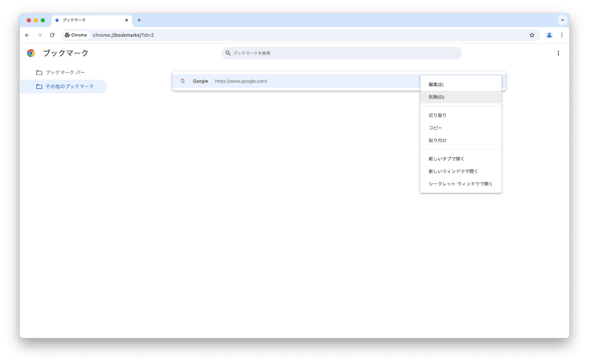589x364 pixels.
Task: Open Chrome's three-dot browser menu
Action: pyautogui.click(x=562, y=35)
